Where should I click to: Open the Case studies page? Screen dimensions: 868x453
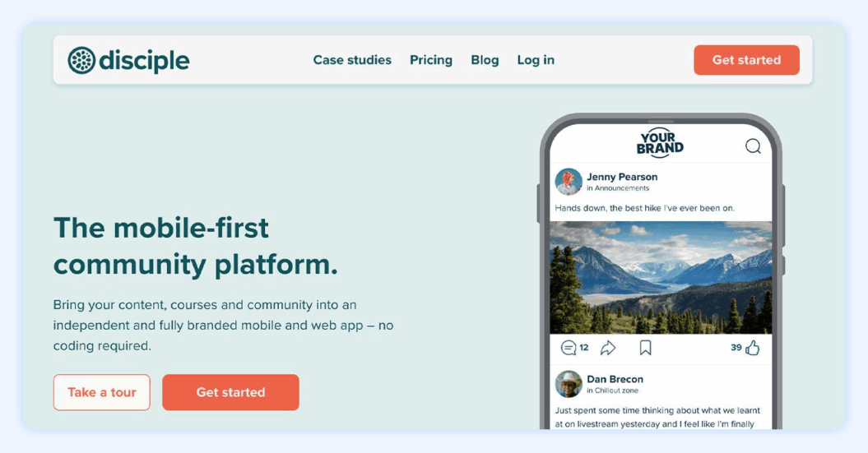click(x=352, y=60)
